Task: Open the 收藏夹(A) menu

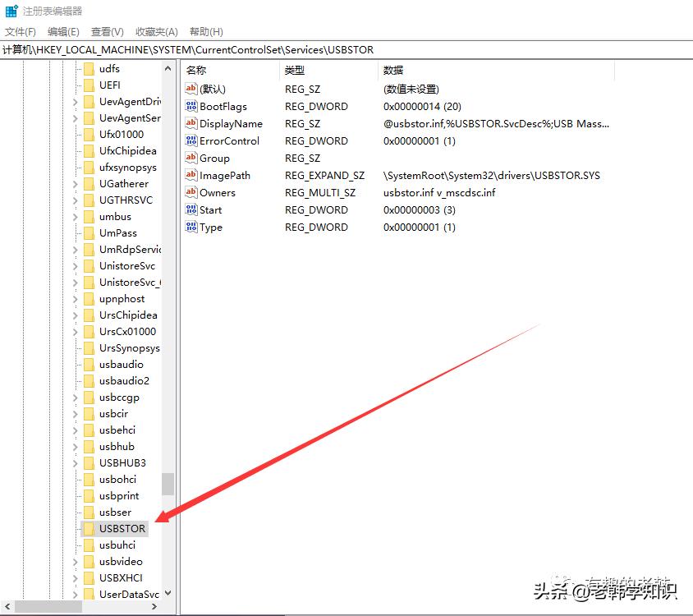Action: tap(156, 31)
